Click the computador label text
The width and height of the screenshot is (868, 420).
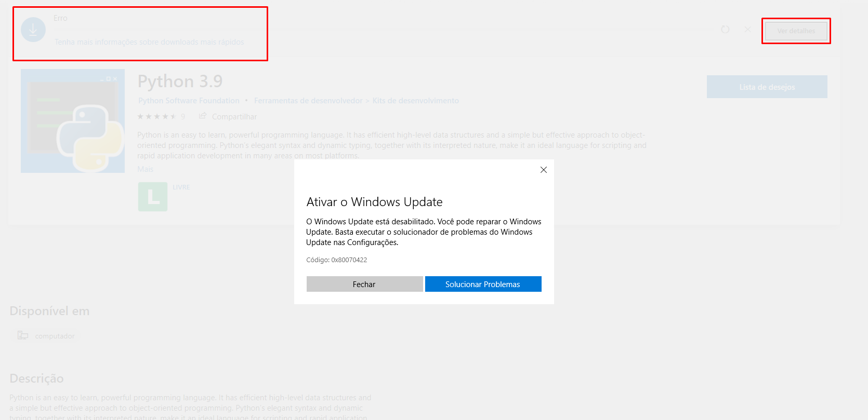coord(55,336)
